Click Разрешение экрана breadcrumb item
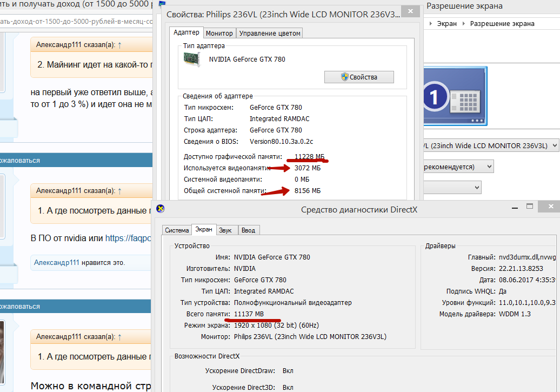This screenshot has height=392, width=560. pyautogui.click(x=502, y=24)
